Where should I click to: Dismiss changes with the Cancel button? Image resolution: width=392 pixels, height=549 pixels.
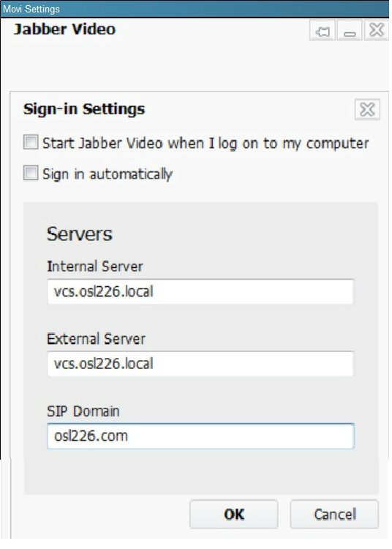334,514
